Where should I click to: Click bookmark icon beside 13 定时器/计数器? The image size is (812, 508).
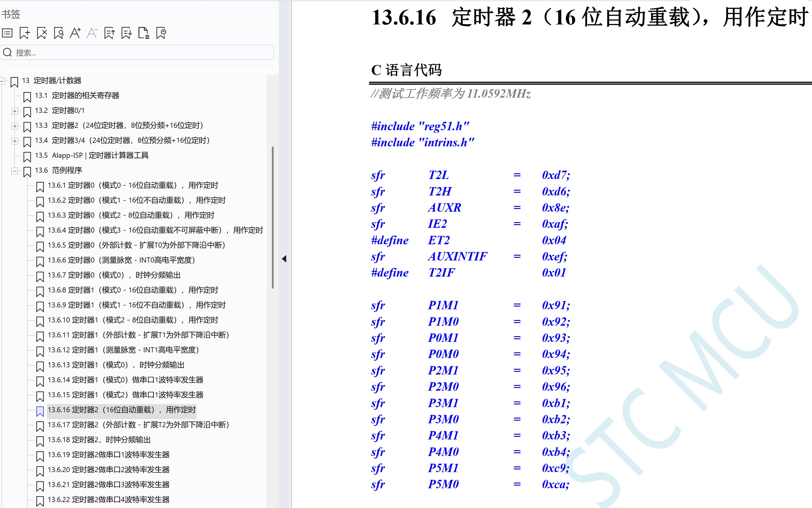(14, 82)
